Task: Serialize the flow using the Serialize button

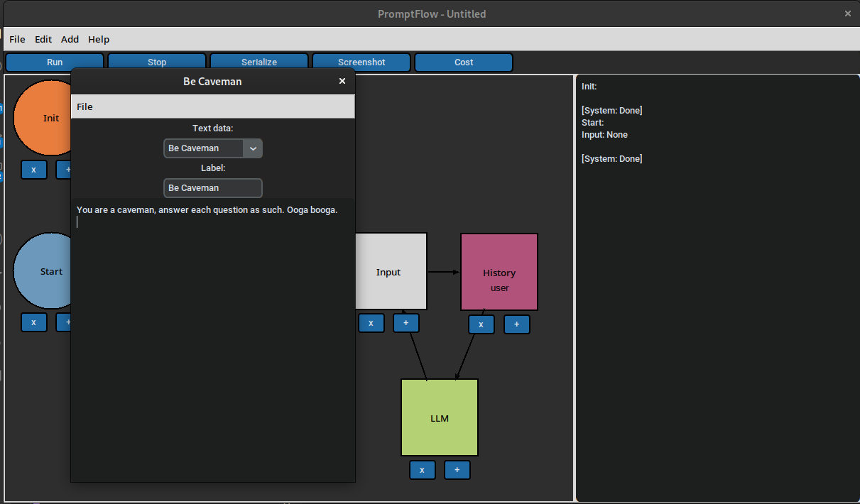Action: tap(259, 62)
